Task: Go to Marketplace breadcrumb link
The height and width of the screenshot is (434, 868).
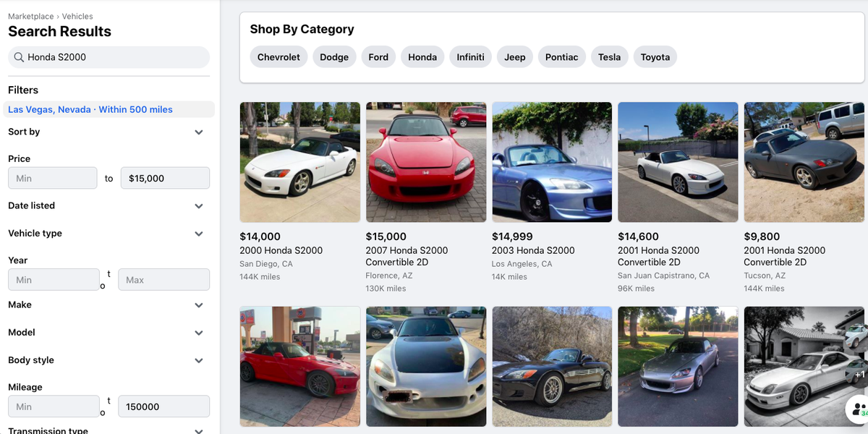Action: pos(31,16)
